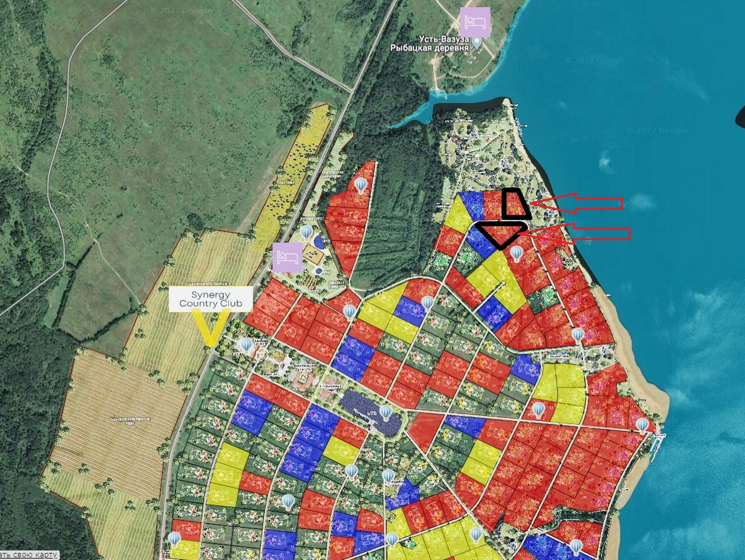Select the plot outlined by black trapezoid
Image resolution: width=745 pixels, height=560 pixels.
[x=515, y=204]
